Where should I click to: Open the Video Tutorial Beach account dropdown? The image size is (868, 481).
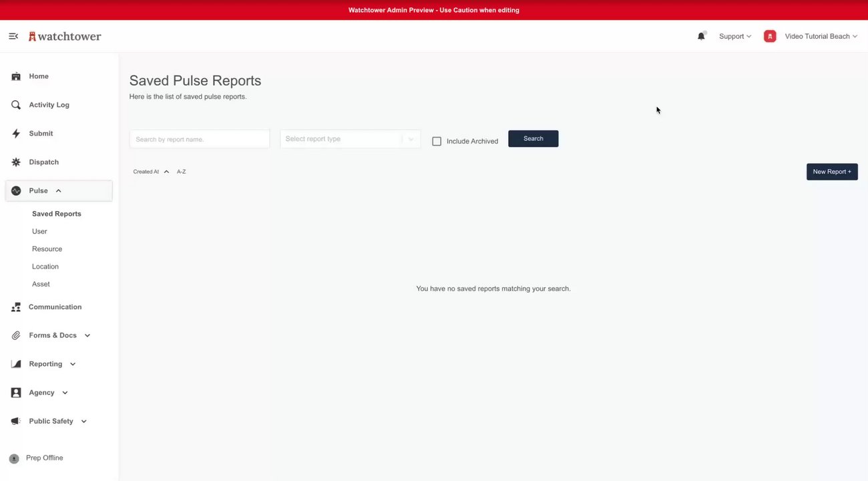click(x=821, y=36)
